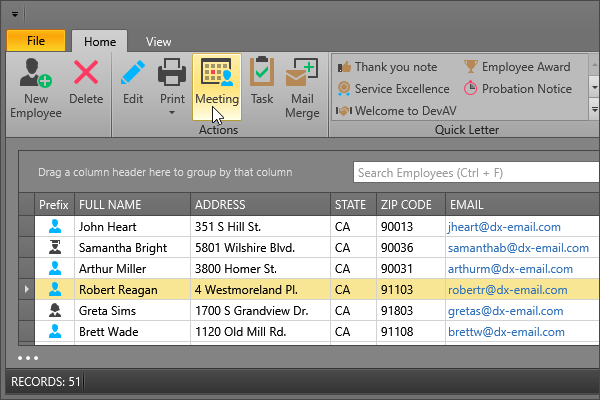Click the Prefix column header
Image resolution: width=600 pixels, height=400 pixels.
54,205
